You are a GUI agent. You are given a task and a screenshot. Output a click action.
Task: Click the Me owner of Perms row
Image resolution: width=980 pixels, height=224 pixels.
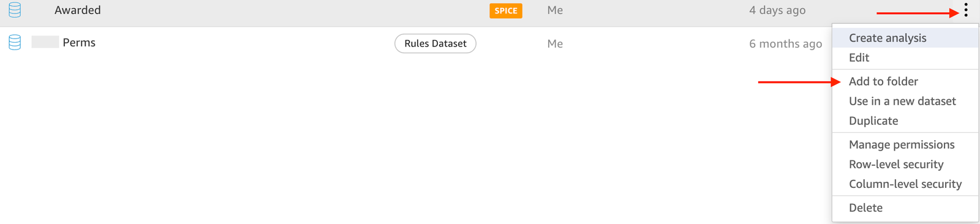pos(555,43)
